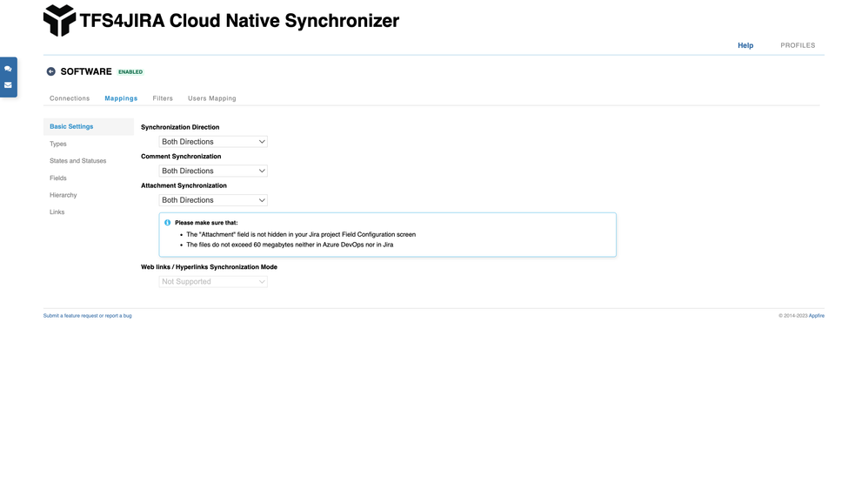868x484 pixels.
Task: Click the Web links / Hyperlinks Synchronization Mode label
Action: 210,267
